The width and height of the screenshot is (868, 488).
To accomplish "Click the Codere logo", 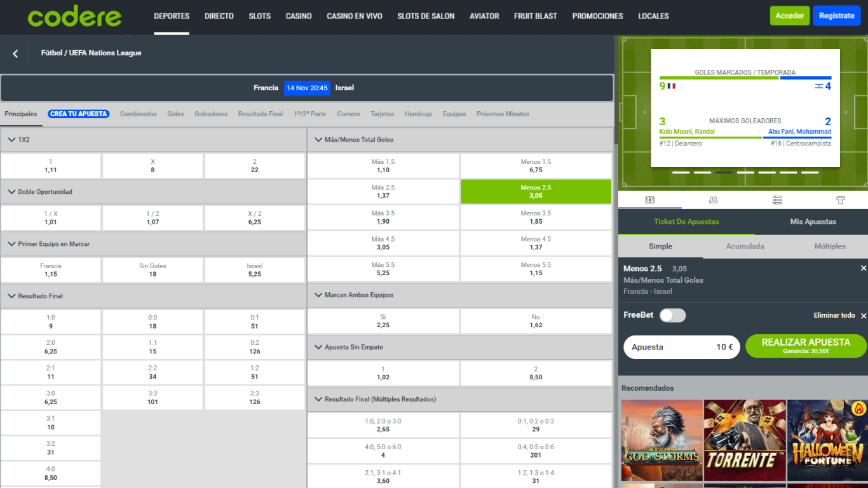I will click(74, 17).
